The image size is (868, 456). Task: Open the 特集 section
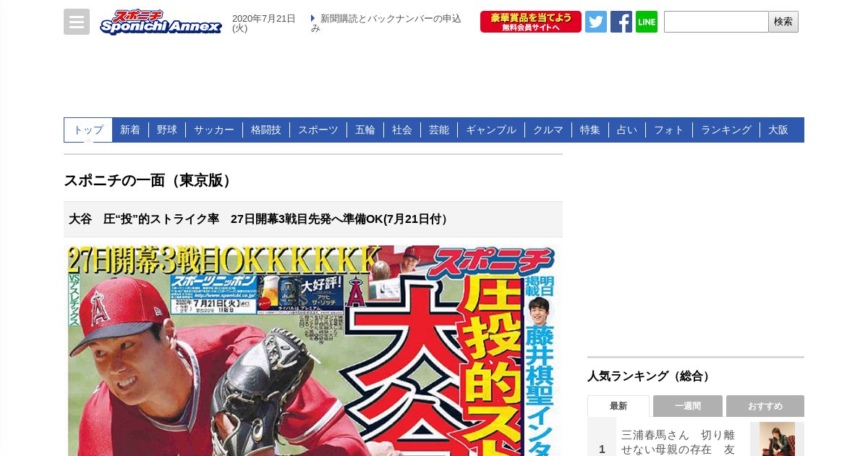click(590, 130)
